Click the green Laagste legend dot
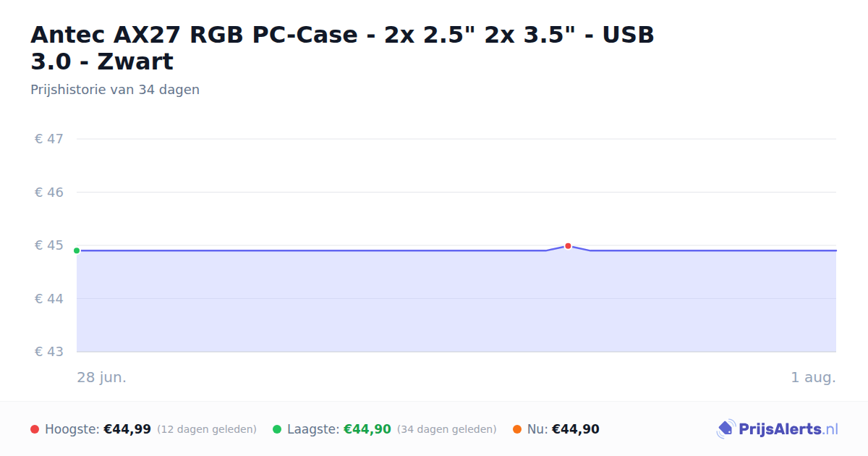Image resolution: width=868 pixels, height=456 pixels. 277,429
